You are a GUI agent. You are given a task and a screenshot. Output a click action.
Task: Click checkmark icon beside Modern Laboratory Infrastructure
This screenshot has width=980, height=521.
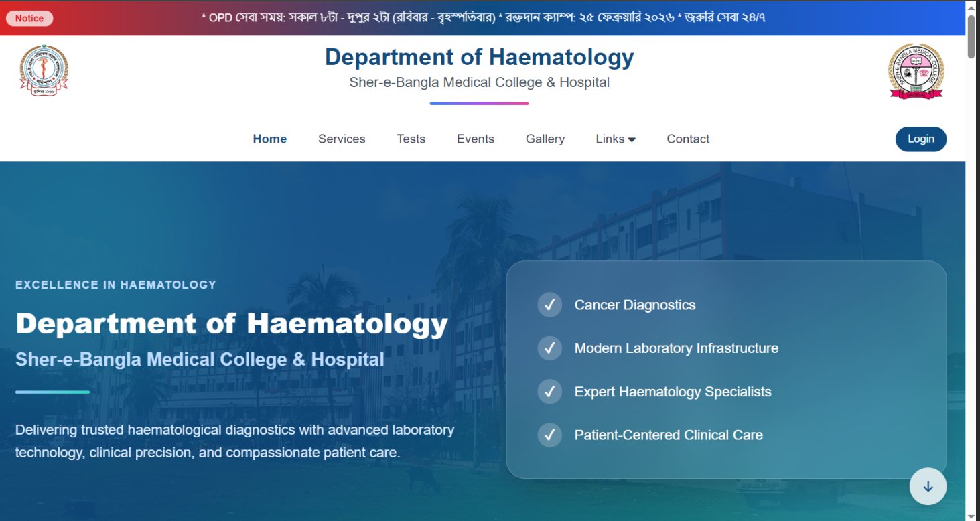549,348
